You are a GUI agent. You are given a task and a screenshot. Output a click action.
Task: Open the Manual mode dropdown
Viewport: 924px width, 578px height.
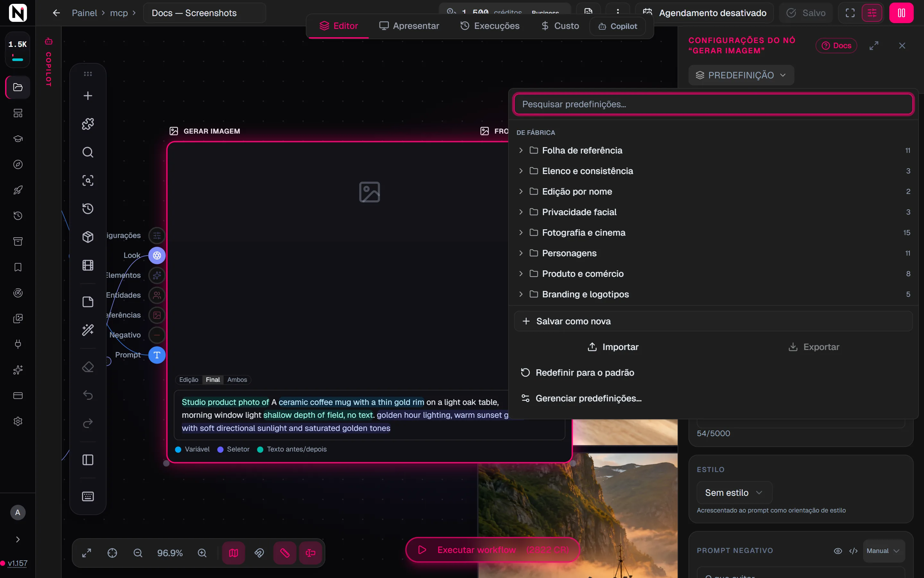[x=884, y=551]
